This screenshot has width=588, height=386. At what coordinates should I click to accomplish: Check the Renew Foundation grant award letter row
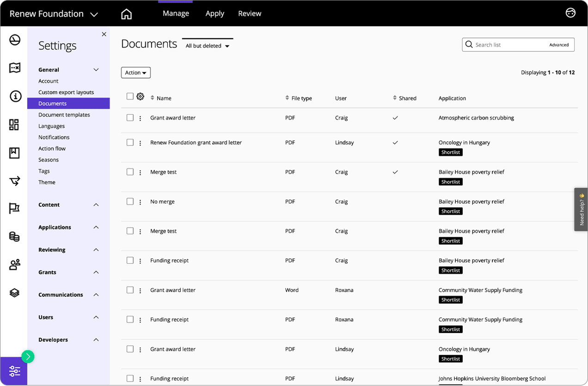pyautogui.click(x=130, y=142)
